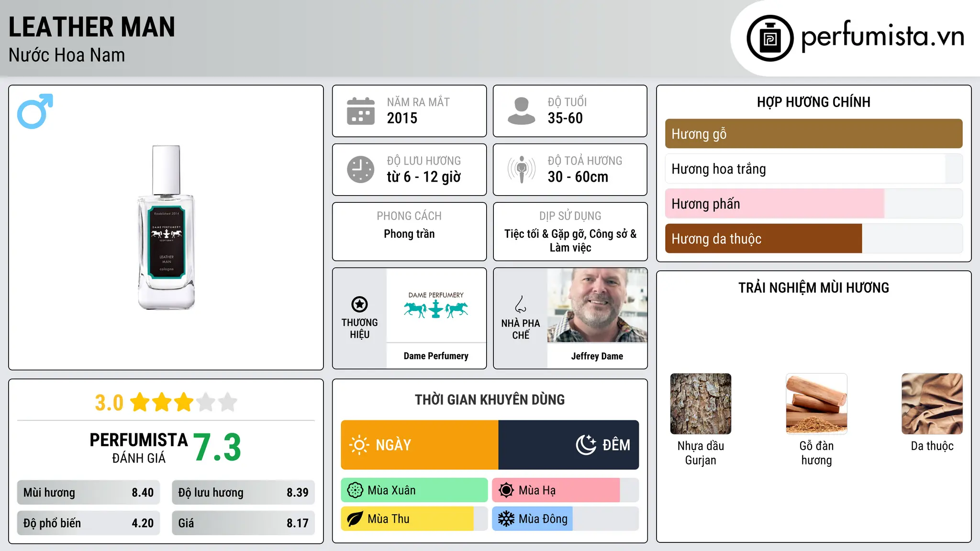Click the Hương hoa trắng accord bar
Viewport: 980px width, 551px height.
pos(814,169)
